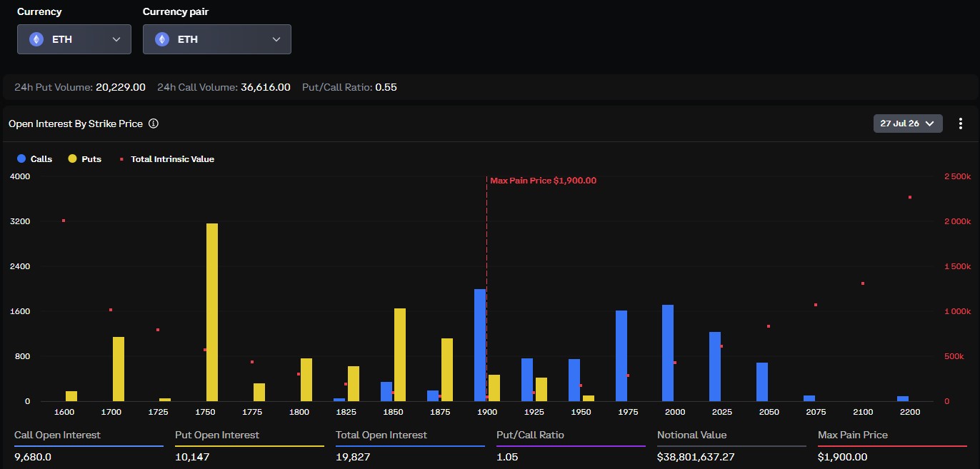This screenshot has width=980, height=469.
Task: Click the yellow Puts legend dot
Action: pyautogui.click(x=72, y=159)
